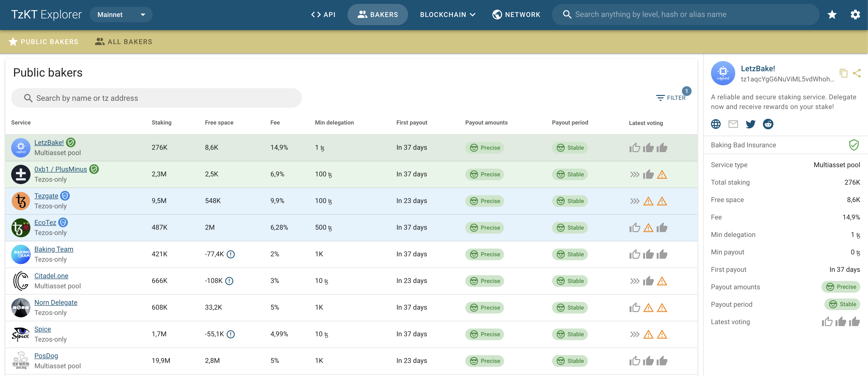Click info icon next to Baking Team free space
Viewport: 868px width, 376px height.
coord(231,254)
